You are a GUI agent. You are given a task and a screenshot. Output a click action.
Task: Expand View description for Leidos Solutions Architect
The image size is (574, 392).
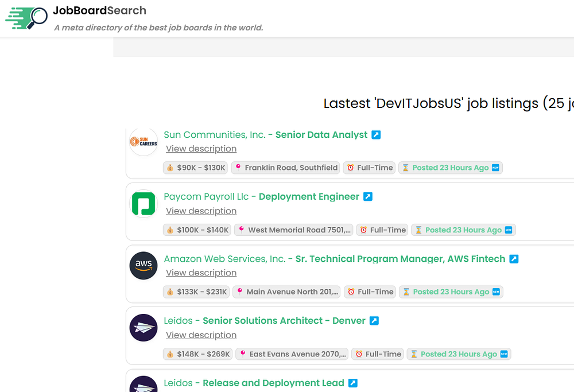201,335
